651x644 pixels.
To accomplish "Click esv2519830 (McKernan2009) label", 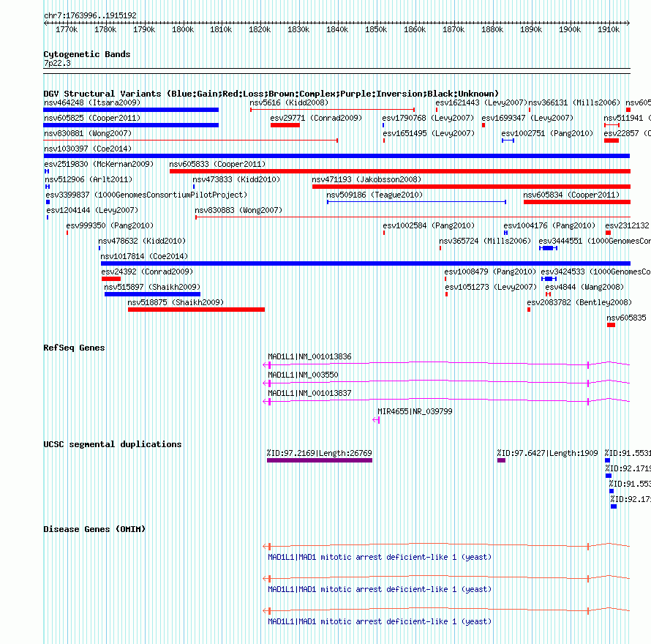I will [x=99, y=164].
